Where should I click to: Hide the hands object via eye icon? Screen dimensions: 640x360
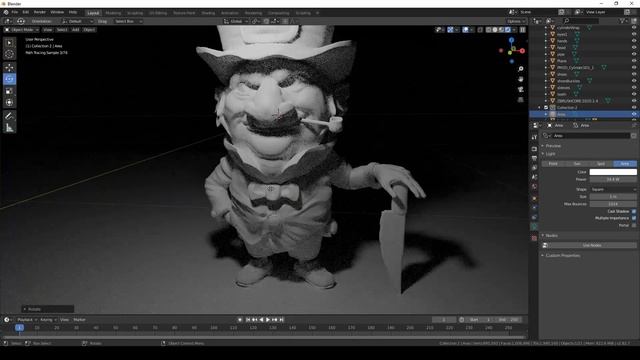click(x=634, y=41)
